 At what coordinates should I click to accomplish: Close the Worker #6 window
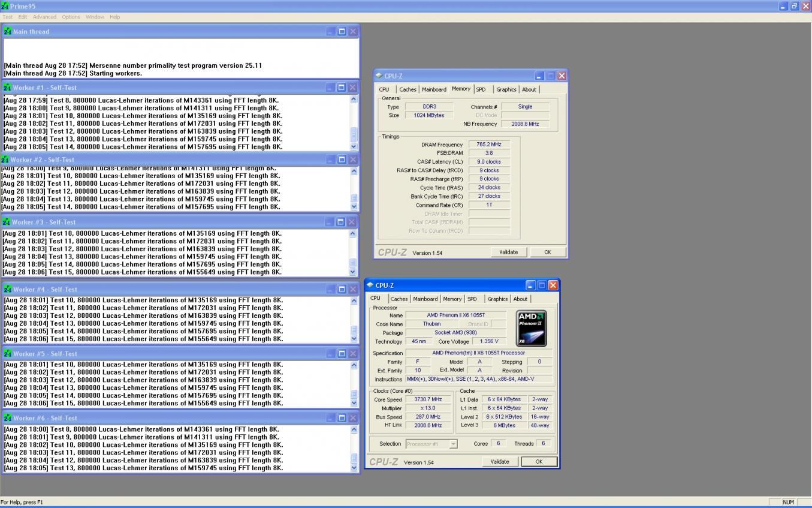click(352, 418)
